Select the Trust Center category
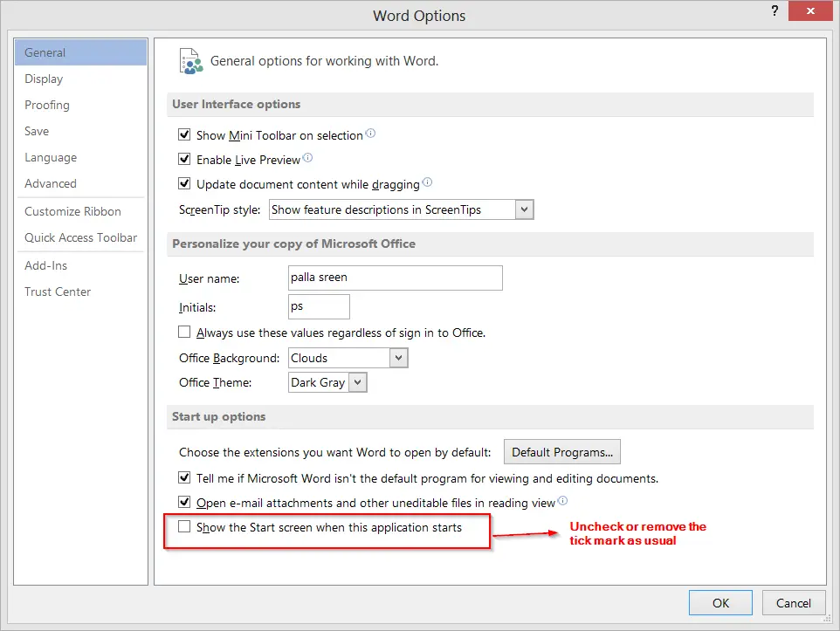Image resolution: width=840 pixels, height=631 pixels. tap(58, 291)
